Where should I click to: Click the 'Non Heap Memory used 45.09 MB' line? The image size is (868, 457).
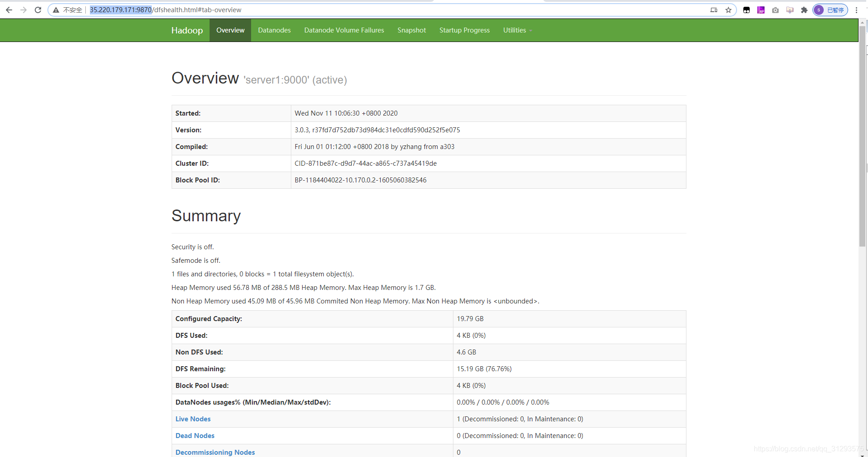(x=355, y=301)
